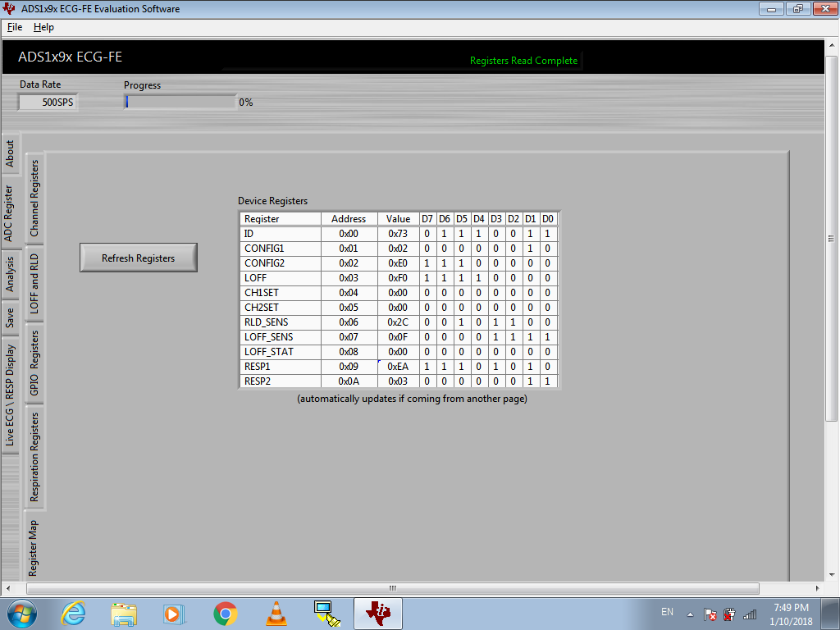840x630 pixels.
Task: Click the D0 column header
Action: pos(547,218)
